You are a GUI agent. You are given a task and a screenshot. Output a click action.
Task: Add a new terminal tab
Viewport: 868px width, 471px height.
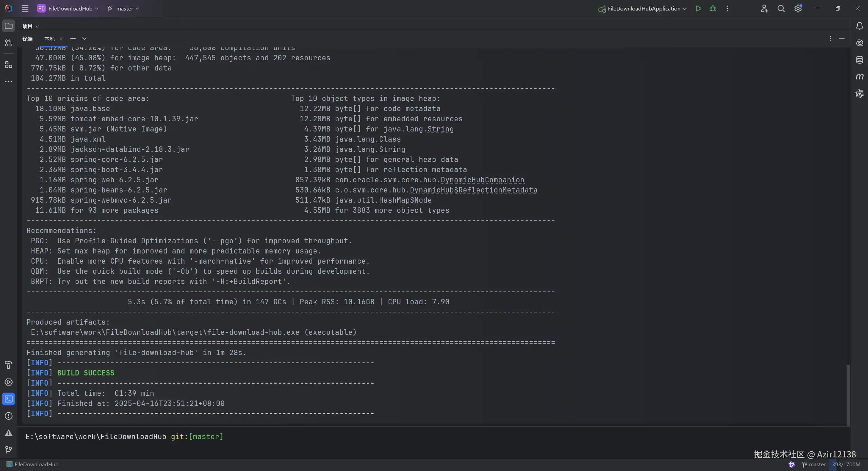pos(73,39)
